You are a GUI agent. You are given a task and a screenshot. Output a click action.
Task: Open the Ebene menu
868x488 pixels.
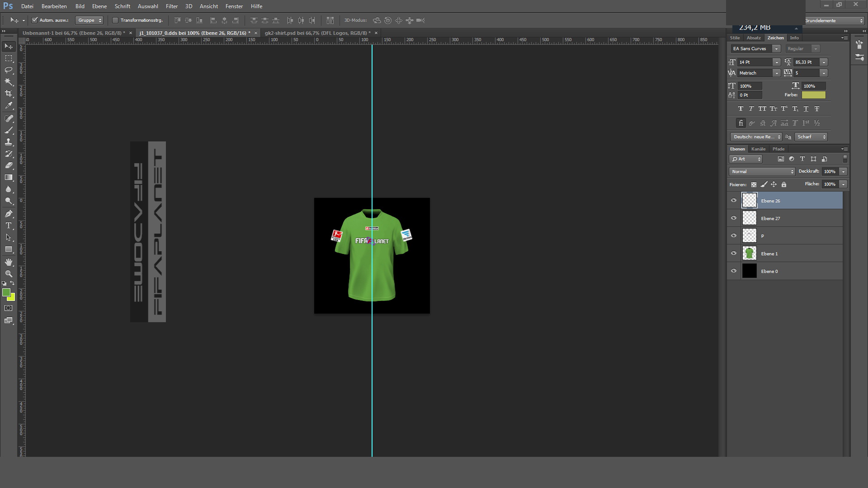[99, 6]
